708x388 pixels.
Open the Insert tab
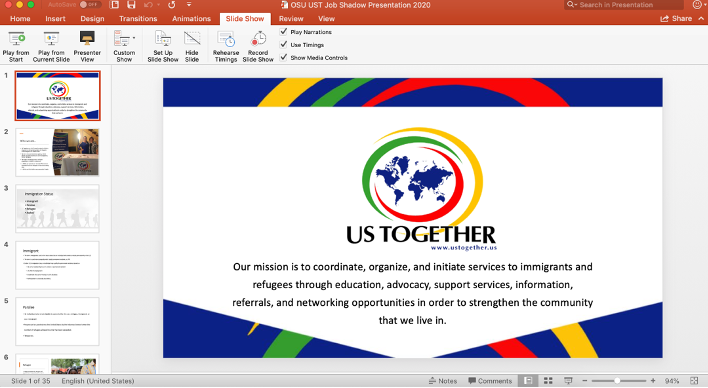[55, 19]
